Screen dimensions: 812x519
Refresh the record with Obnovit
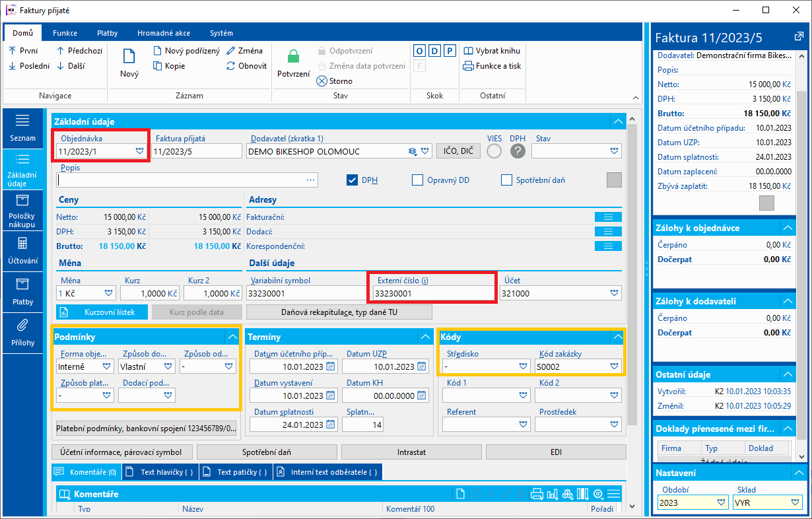pos(246,66)
